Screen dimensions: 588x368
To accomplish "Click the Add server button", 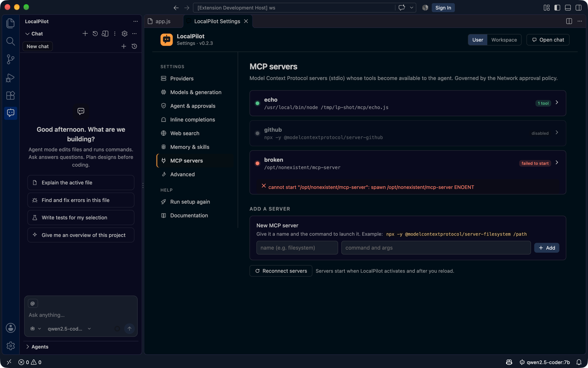I will coord(546,248).
